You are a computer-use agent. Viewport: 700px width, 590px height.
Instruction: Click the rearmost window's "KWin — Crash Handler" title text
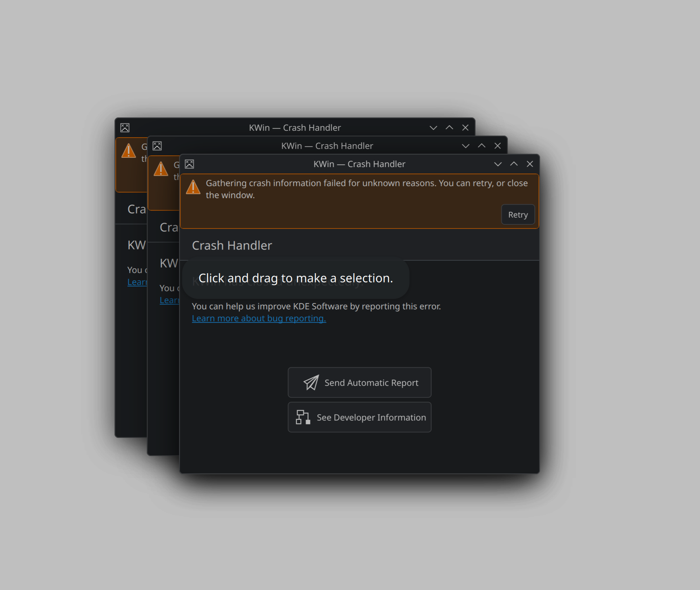tap(295, 128)
